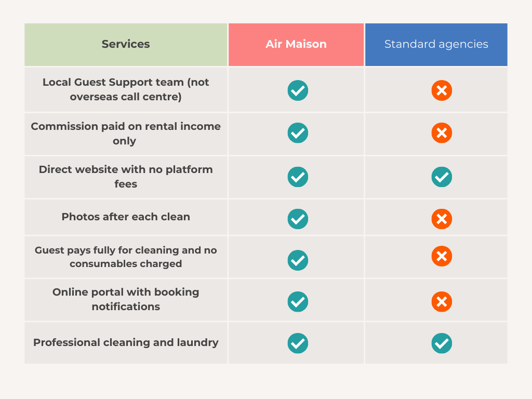Click the Standard agencies column header
Viewport: 532px width, 399px height.
pyautogui.click(x=436, y=45)
